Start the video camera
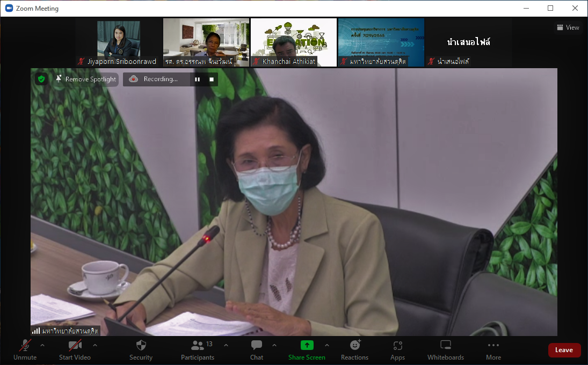This screenshot has width=588, height=365. click(75, 346)
